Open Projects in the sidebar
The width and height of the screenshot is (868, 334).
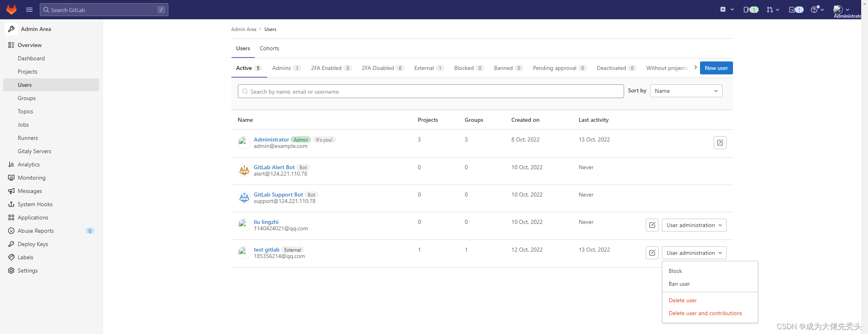pyautogui.click(x=51, y=72)
